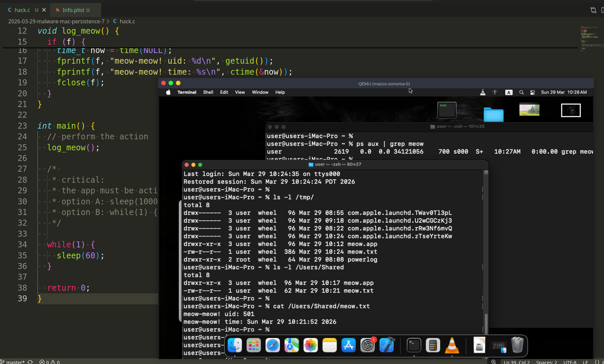Open Xcode from the dock

coord(387,345)
